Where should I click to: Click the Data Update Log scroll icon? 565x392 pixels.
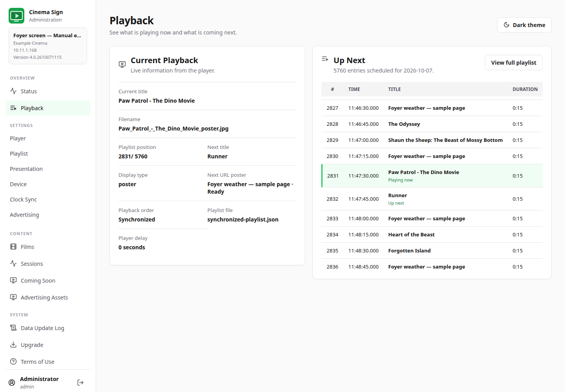click(13, 328)
